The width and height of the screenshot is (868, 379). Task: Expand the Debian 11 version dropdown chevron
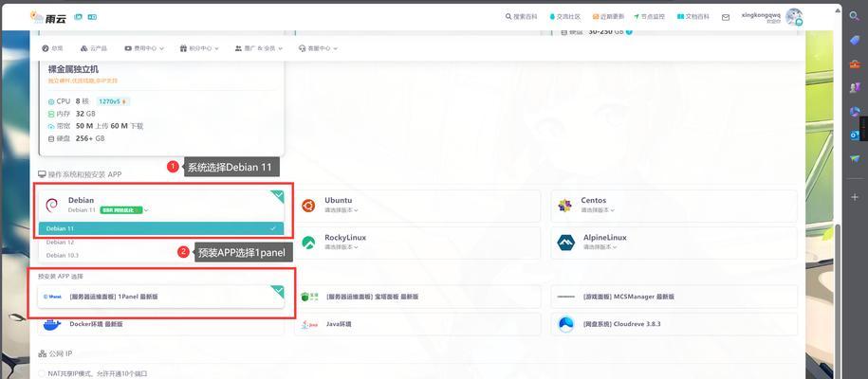pos(146,210)
